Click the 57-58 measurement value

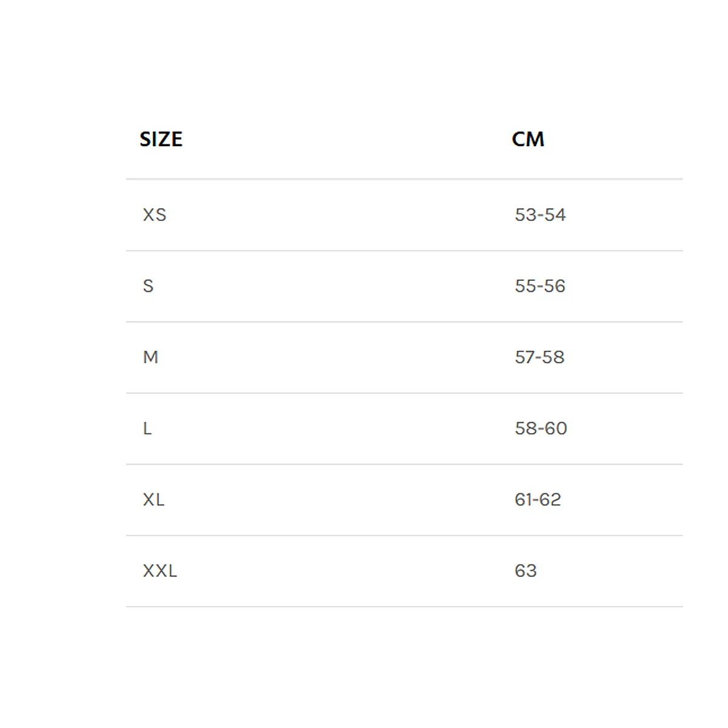[539, 357]
